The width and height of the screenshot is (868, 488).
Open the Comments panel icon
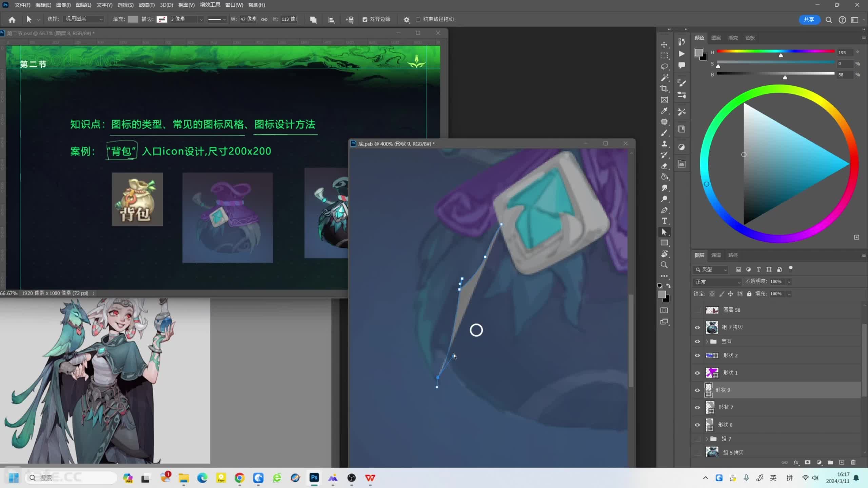682,65
